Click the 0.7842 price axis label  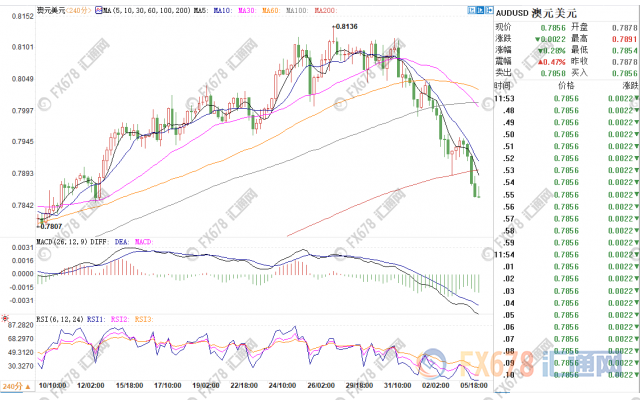pyautogui.click(x=22, y=205)
